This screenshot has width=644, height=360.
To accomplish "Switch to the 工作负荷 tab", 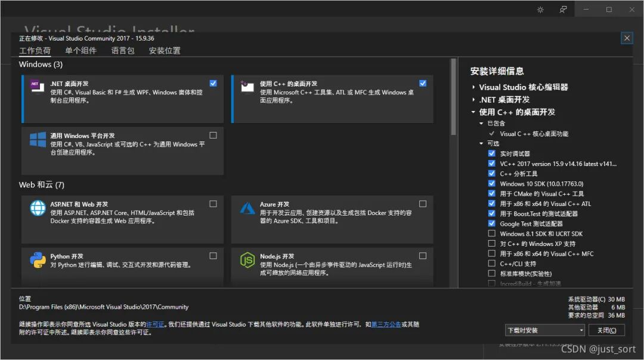I will pos(35,51).
